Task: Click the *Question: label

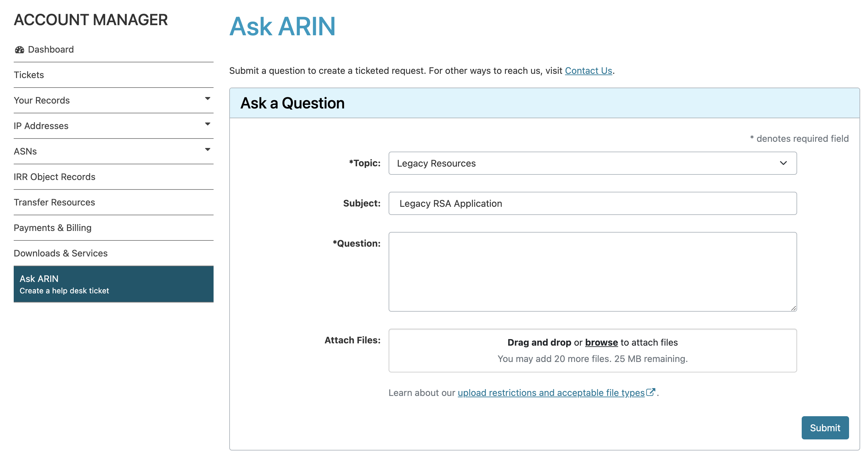Action: tap(357, 243)
